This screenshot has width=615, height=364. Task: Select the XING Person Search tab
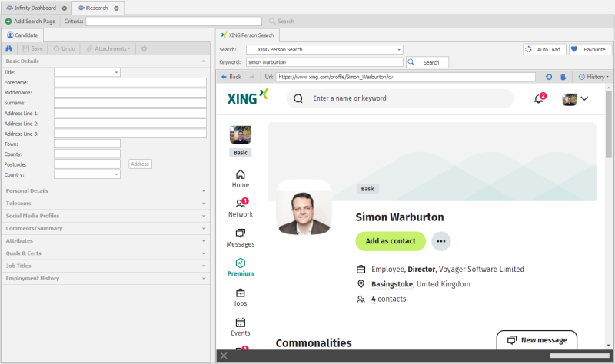(248, 35)
